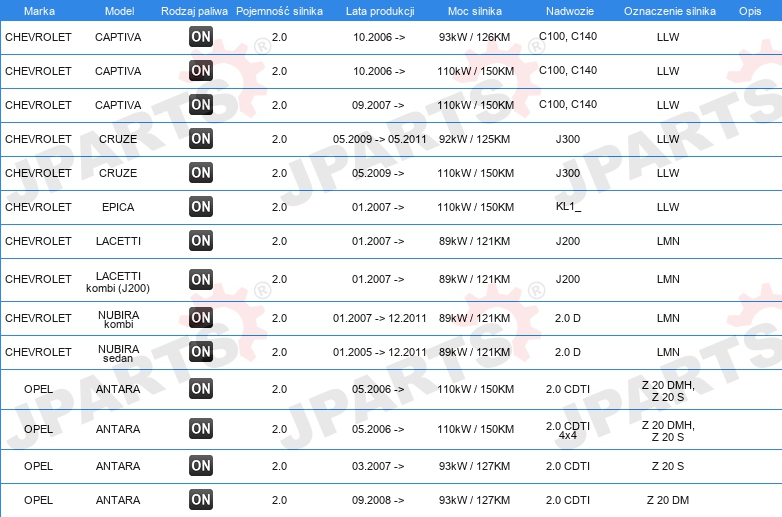The height and width of the screenshot is (517, 782).
Task: Select the Z 20 S engine cell in the Antara 03.2007 row
Action: coord(668,466)
